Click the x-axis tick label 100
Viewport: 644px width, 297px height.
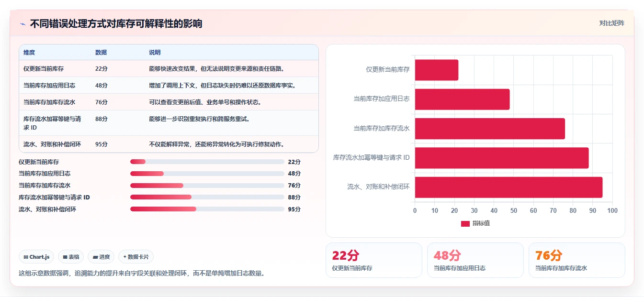[x=612, y=210]
